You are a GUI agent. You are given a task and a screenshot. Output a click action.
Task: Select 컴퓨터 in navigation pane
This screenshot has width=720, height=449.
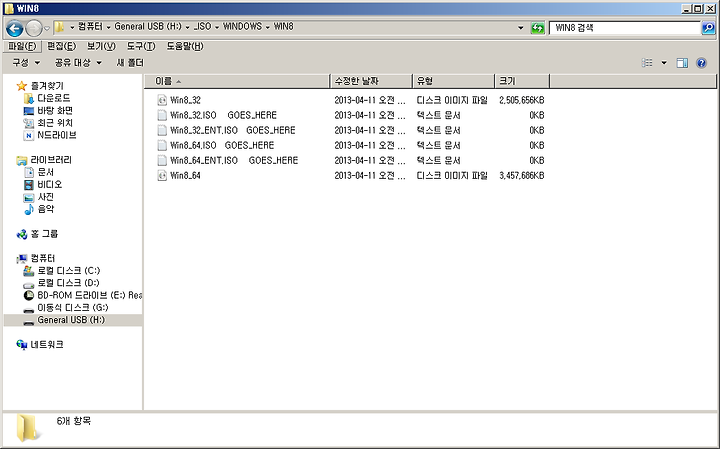(43, 258)
